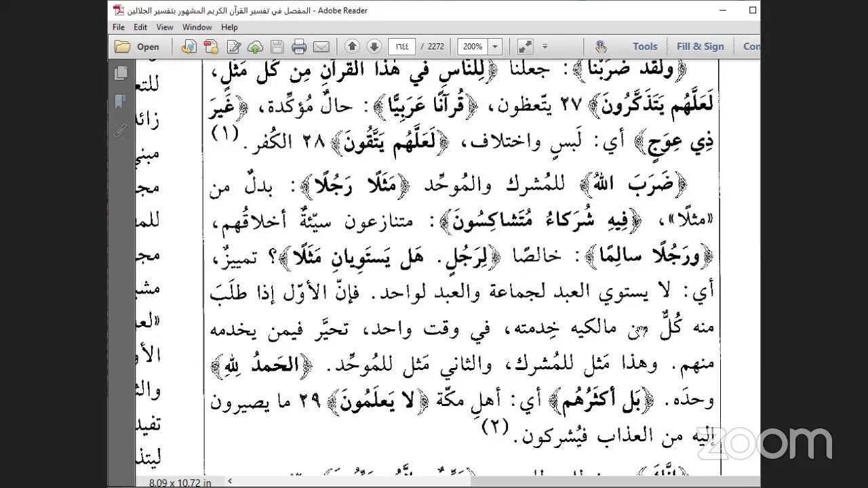The image size is (868, 488).
Task: Open the View menu
Action: pyautogui.click(x=165, y=27)
